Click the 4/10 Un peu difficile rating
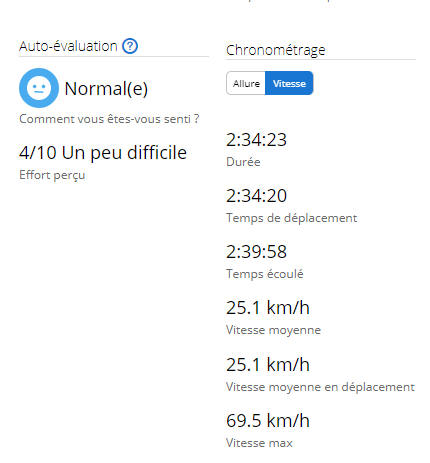 click(103, 153)
